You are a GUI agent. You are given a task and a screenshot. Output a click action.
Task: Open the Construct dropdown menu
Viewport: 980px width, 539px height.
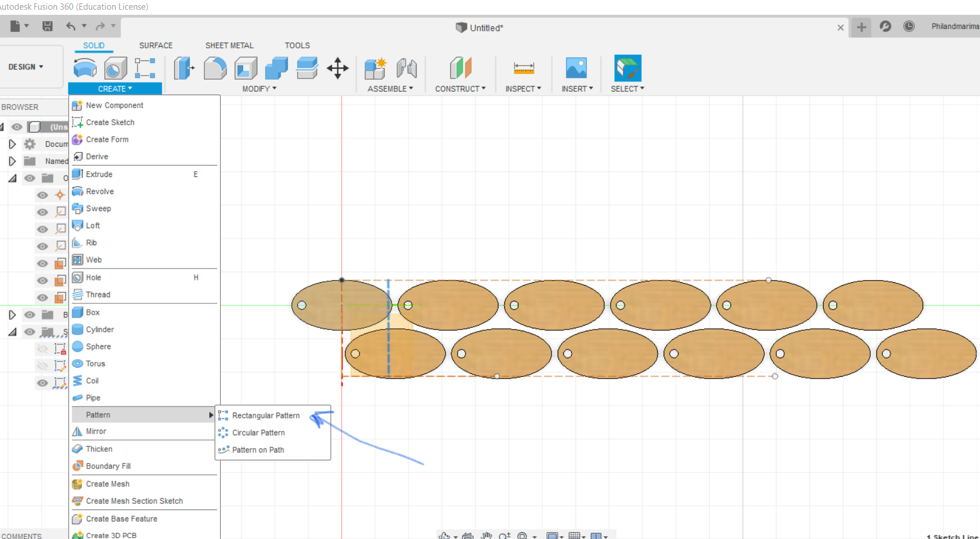pos(460,88)
